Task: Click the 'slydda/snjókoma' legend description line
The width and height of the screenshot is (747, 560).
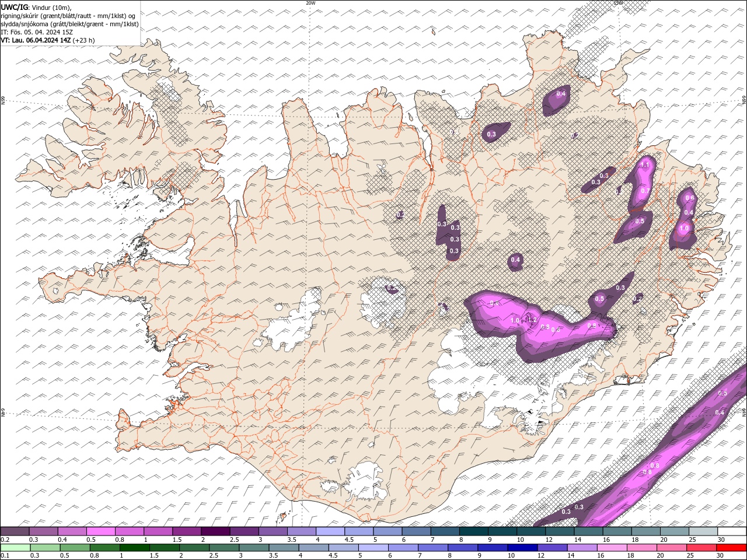Action: (70, 24)
